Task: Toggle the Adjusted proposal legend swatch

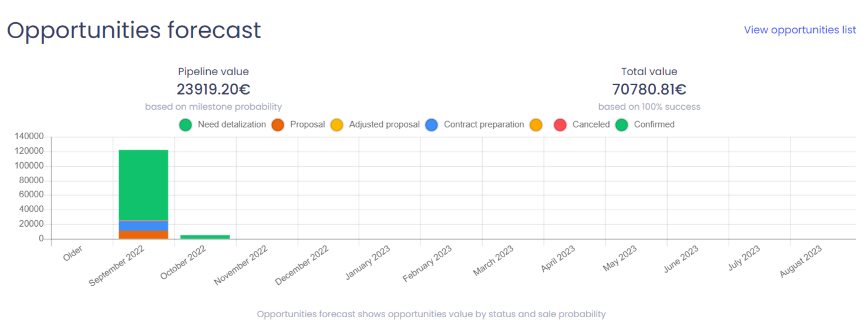Action: [x=337, y=125]
